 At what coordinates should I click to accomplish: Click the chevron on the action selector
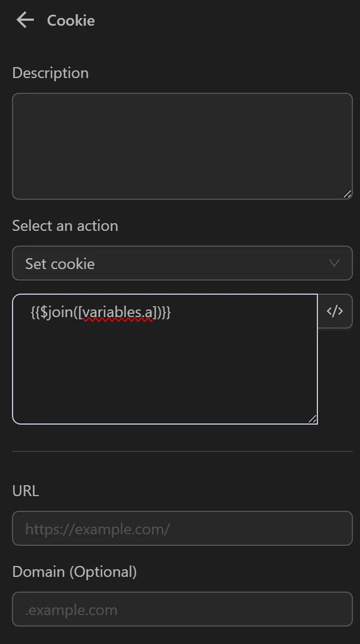(334, 263)
